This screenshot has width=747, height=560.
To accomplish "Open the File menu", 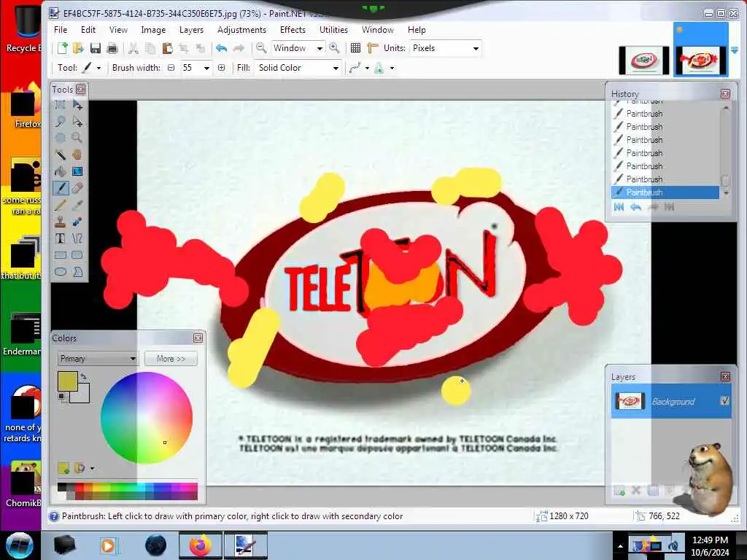I will click(61, 29).
